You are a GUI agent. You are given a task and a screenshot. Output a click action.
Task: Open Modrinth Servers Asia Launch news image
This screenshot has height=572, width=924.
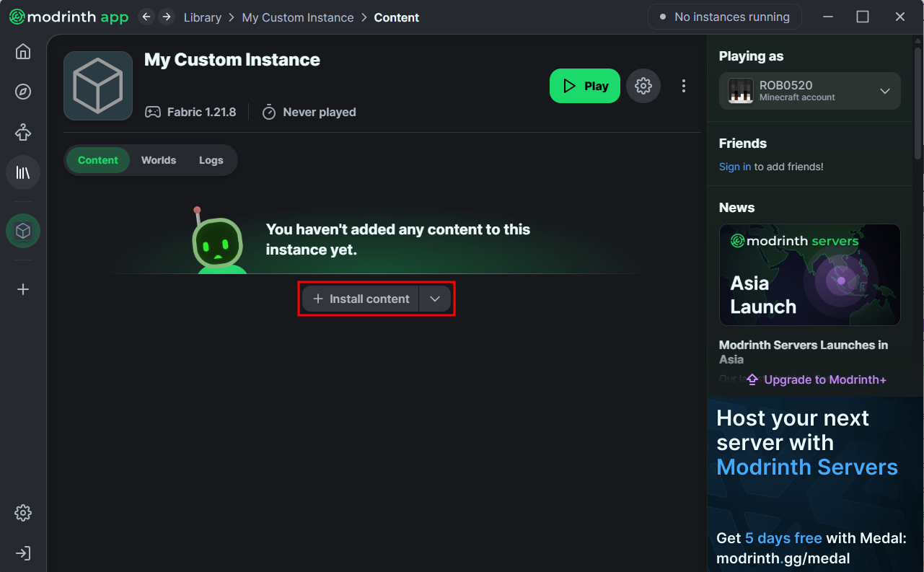pos(810,275)
